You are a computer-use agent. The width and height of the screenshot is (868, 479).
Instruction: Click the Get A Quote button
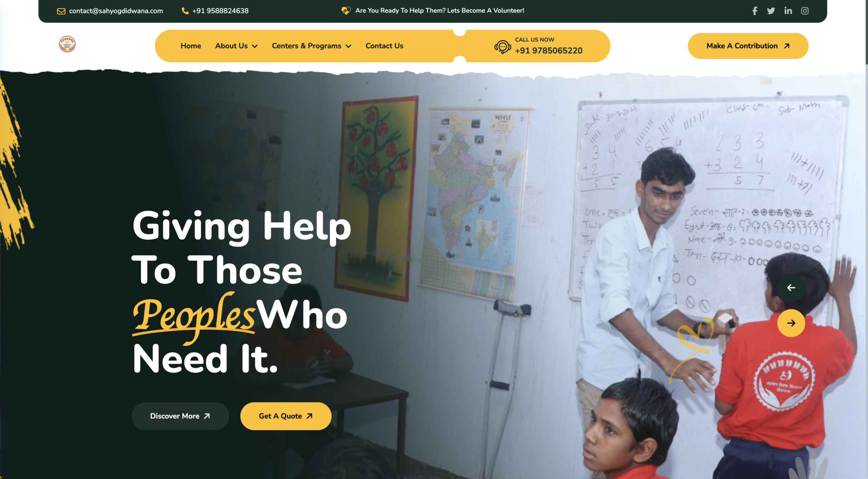click(x=285, y=416)
